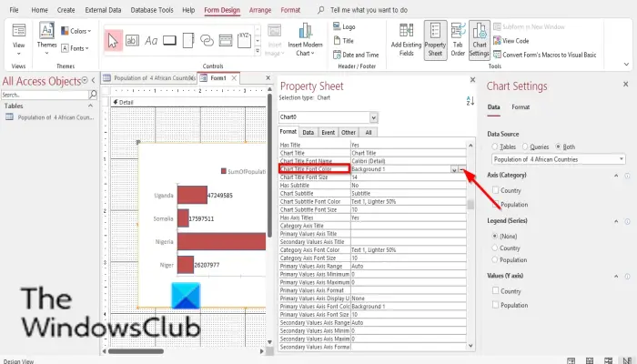637x364 pixels.
Task: Check Country under Axis (Category)
Action: (x=495, y=189)
